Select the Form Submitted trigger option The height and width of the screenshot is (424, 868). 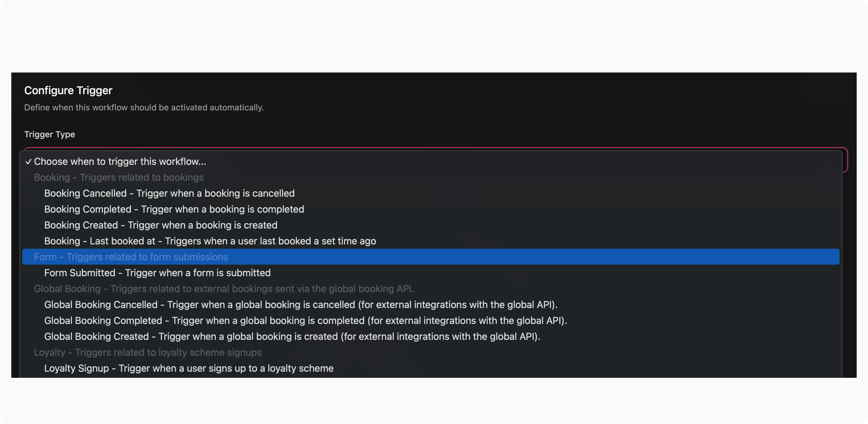[x=157, y=273]
